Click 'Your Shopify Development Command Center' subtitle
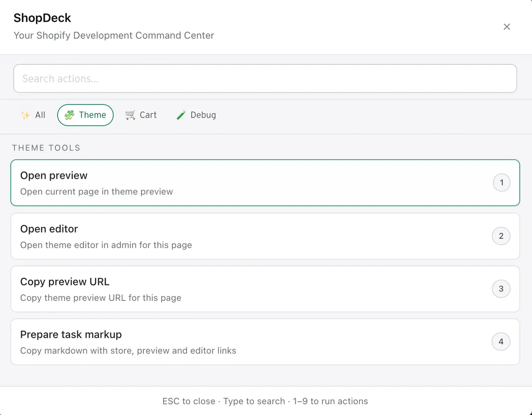 pos(114,36)
